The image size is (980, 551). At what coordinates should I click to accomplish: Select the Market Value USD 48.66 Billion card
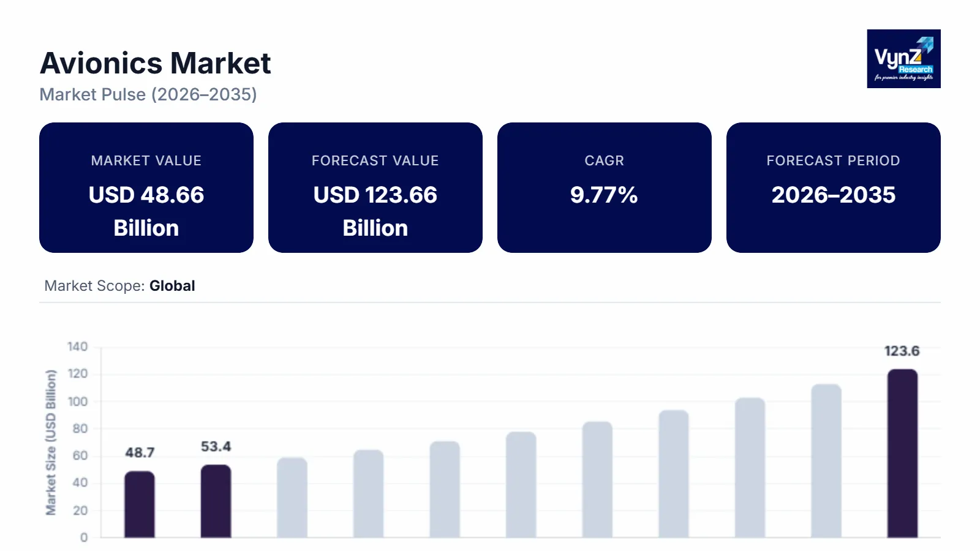pos(146,187)
